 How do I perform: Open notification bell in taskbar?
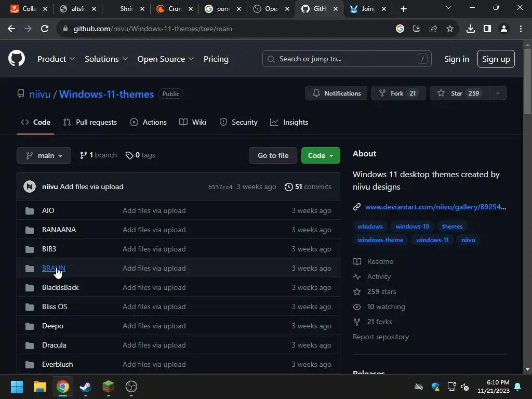point(518,387)
